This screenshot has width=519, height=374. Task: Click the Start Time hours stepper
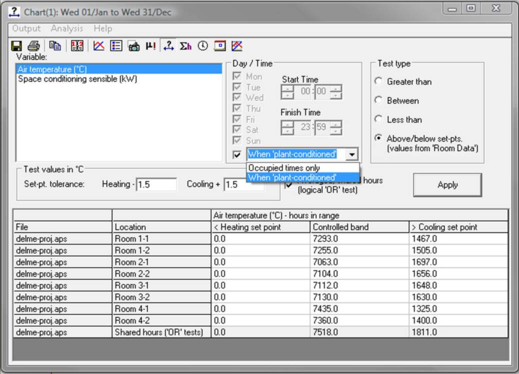287,92
